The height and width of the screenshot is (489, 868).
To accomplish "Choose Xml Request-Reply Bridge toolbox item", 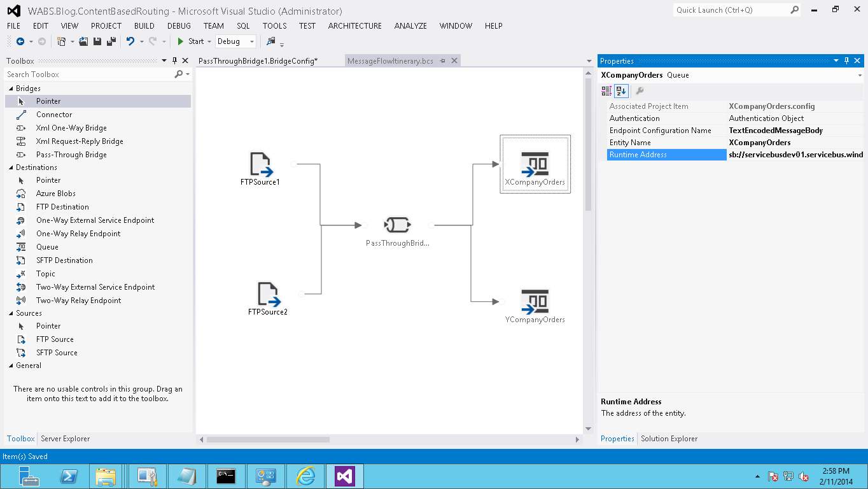I will (x=80, y=141).
